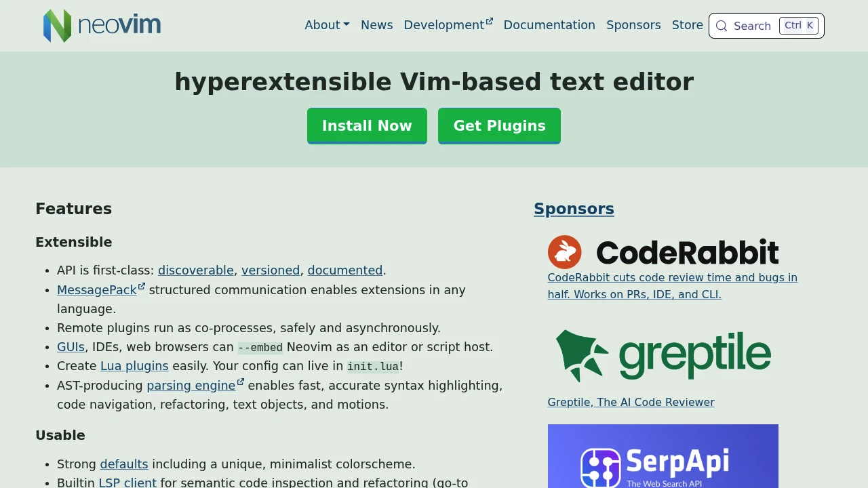Image resolution: width=868 pixels, height=488 pixels.
Task: Follow the 'versioned' link
Action: [x=271, y=270]
